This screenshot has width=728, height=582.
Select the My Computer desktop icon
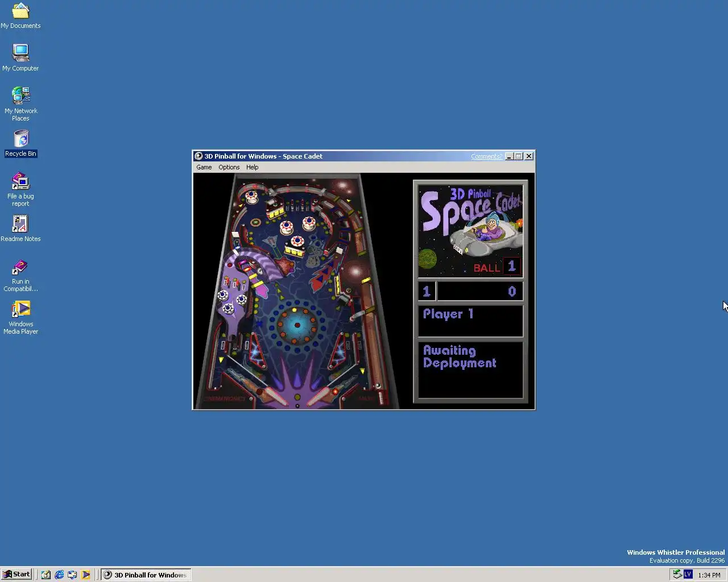(20, 57)
